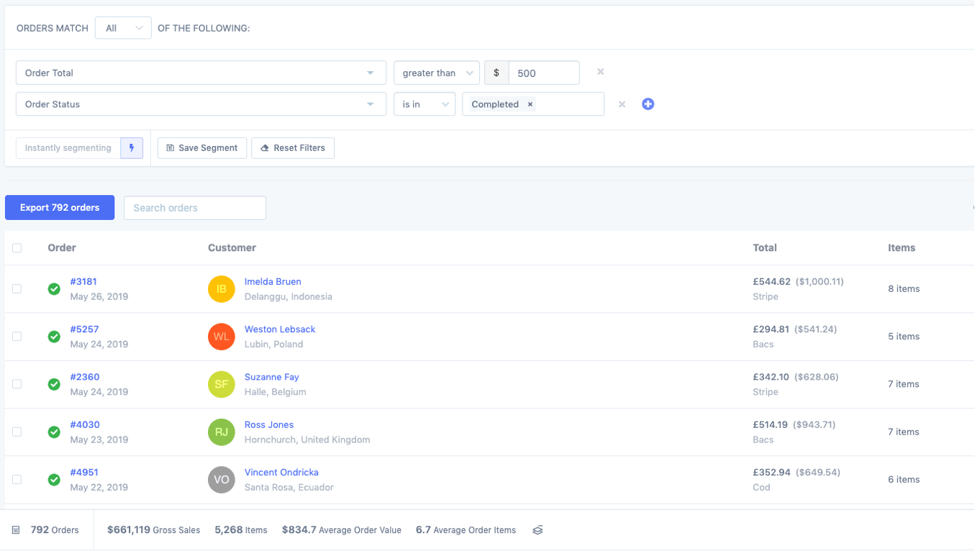Remove the Order Total filter via its X icon
The width and height of the screenshot is (980, 551).
pos(600,72)
